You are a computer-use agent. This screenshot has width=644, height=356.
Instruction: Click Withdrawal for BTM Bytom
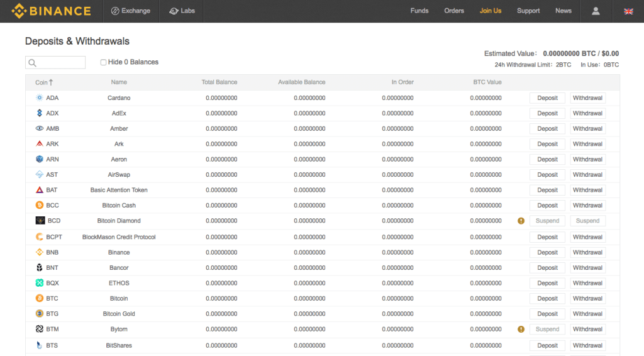pyautogui.click(x=588, y=330)
